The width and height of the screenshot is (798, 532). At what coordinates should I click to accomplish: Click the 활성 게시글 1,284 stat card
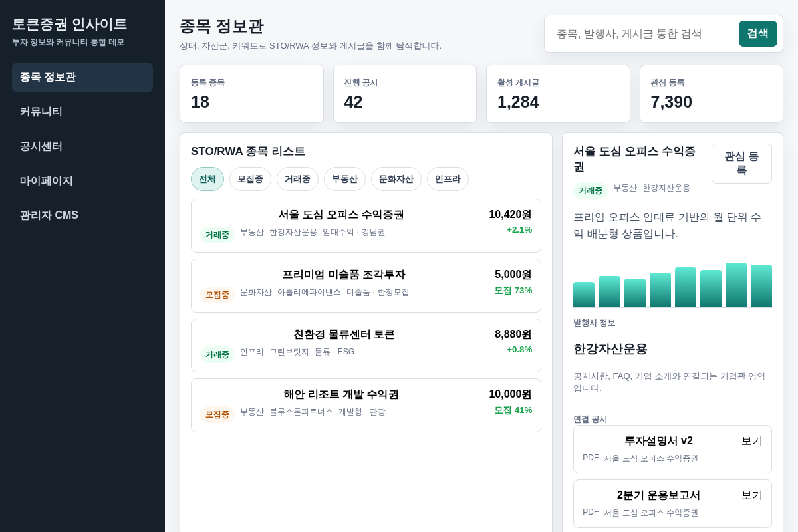558,94
